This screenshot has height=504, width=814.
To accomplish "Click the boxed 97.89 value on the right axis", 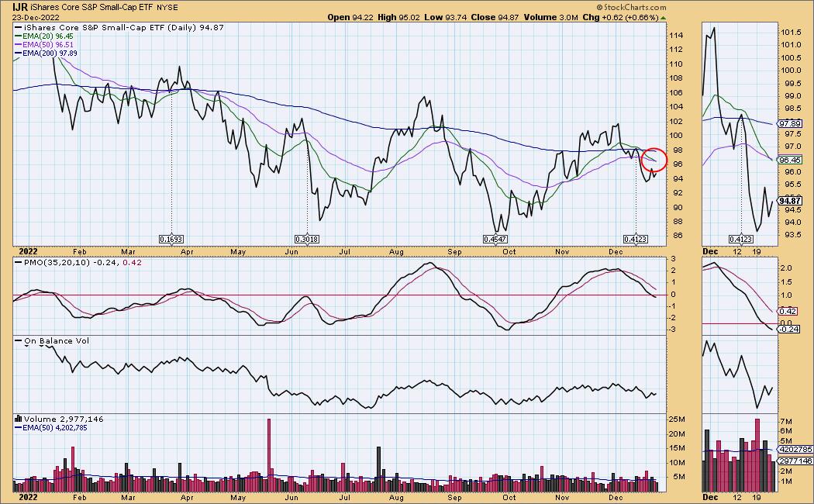I will pyautogui.click(x=790, y=124).
